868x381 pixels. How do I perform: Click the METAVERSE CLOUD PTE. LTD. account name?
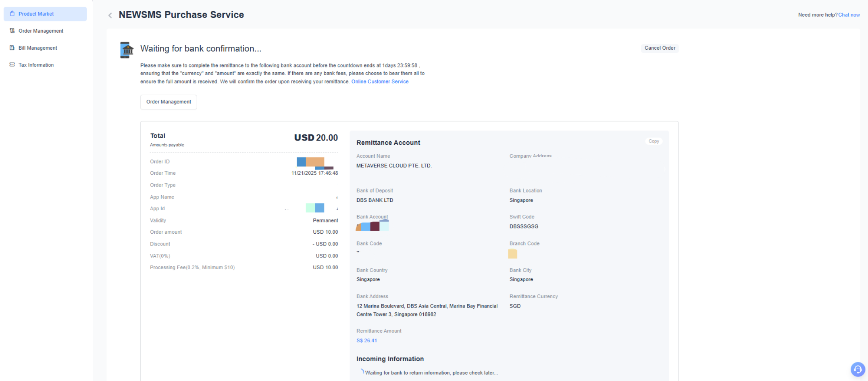click(x=394, y=166)
